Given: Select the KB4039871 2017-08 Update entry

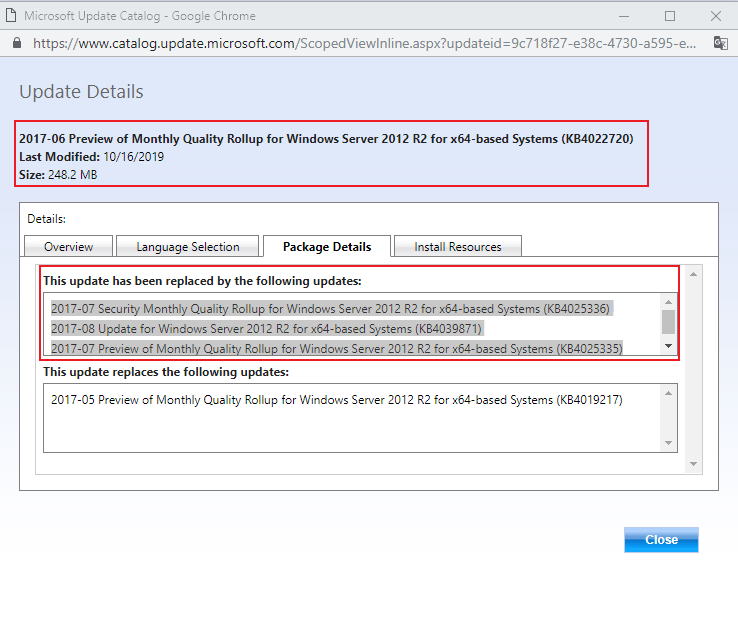Looking at the screenshot, I should point(266,329).
